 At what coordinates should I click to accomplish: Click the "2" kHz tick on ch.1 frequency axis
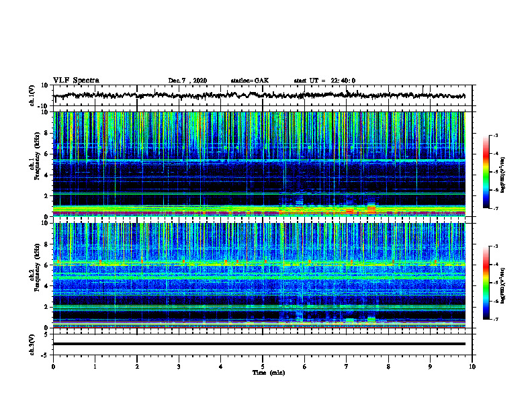47,196
